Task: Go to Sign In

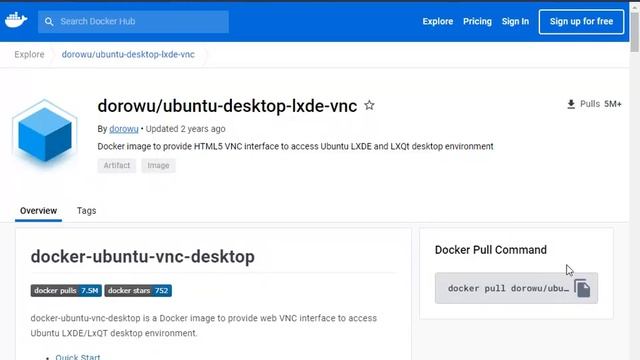Action: pyautogui.click(x=515, y=21)
